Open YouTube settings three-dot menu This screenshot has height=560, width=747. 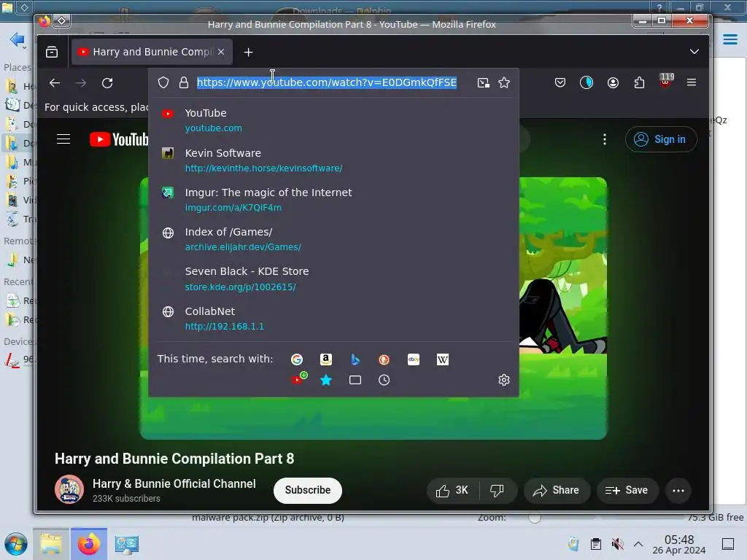[x=605, y=139]
